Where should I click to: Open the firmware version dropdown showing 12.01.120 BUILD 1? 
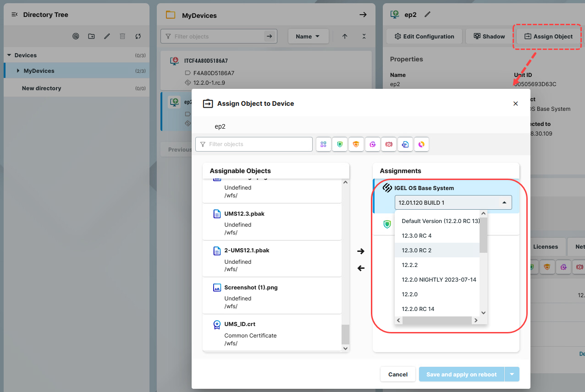(x=453, y=202)
